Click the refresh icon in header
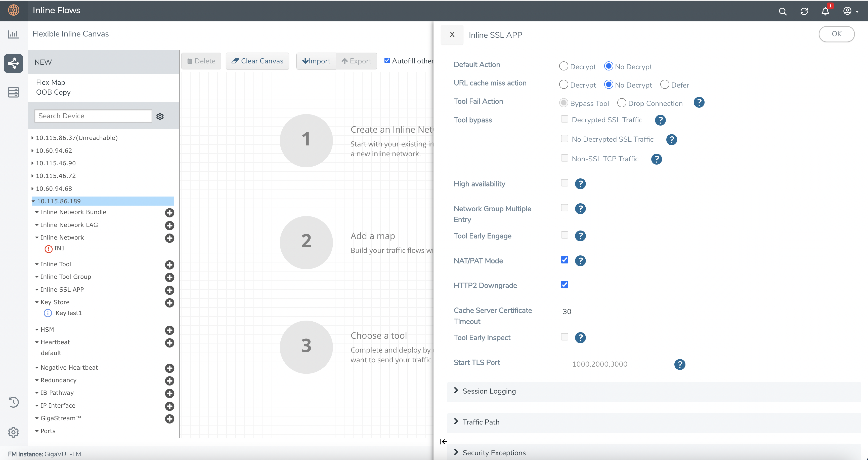Screen dimensions: 868x460 [x=804, y=12]
